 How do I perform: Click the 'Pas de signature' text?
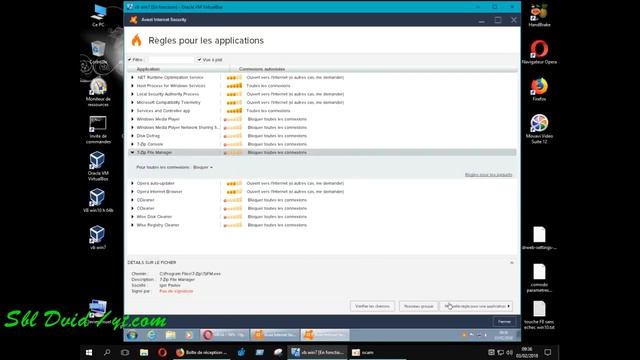pyautogui.click(x=176, y=291)
